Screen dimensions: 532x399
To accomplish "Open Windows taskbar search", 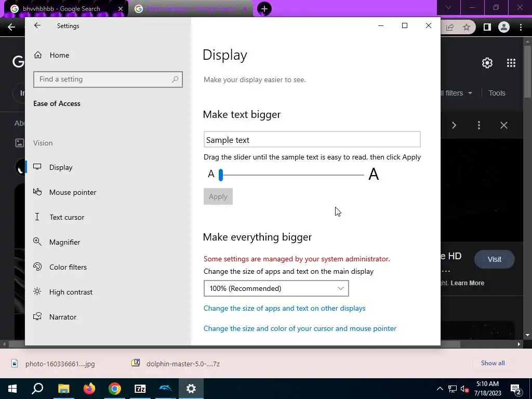I will [37, 389].
